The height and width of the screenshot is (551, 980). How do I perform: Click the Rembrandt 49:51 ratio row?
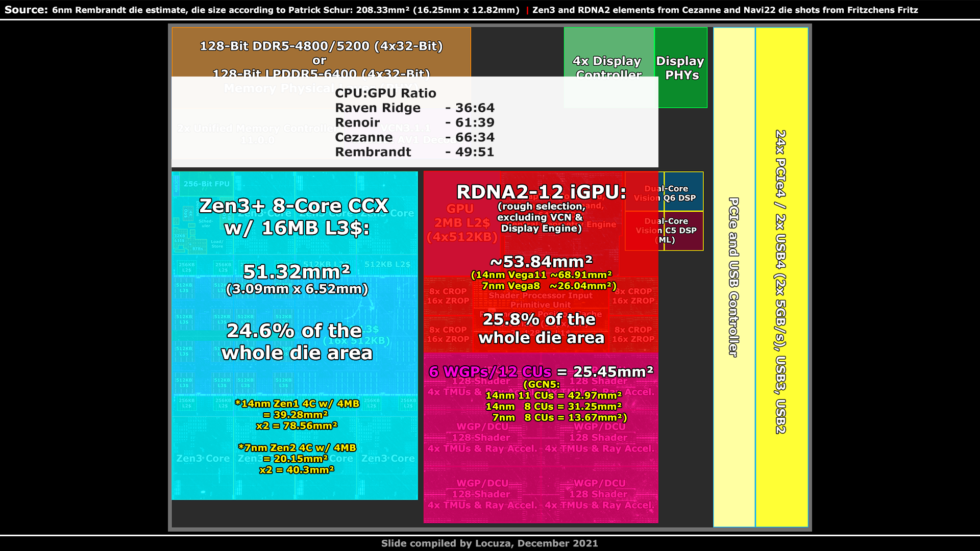(x=414, y=152)
